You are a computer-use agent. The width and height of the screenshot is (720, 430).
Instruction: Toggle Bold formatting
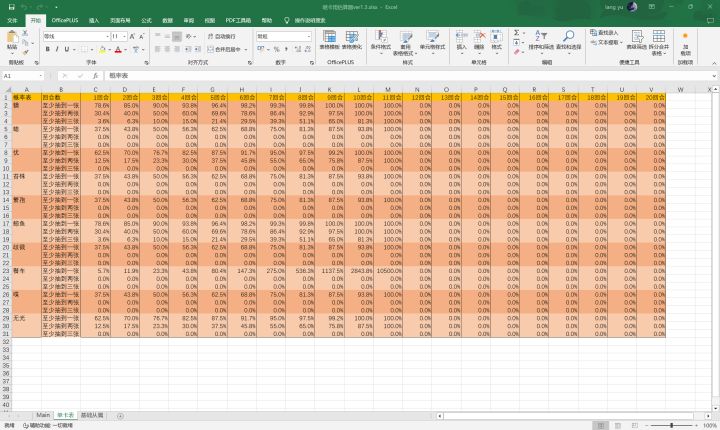47,48
